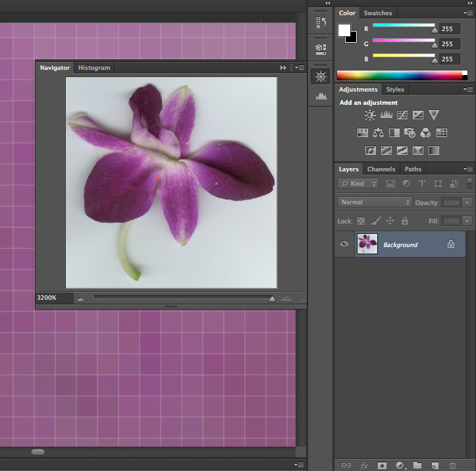Switch to the Histogram tab
This screenshot has height=471, width=476.
coord(94,68)
